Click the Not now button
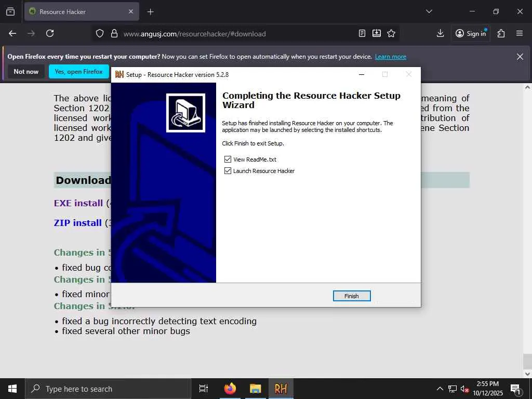This screenshot has height=399, width=532. (x=26, y=72)
